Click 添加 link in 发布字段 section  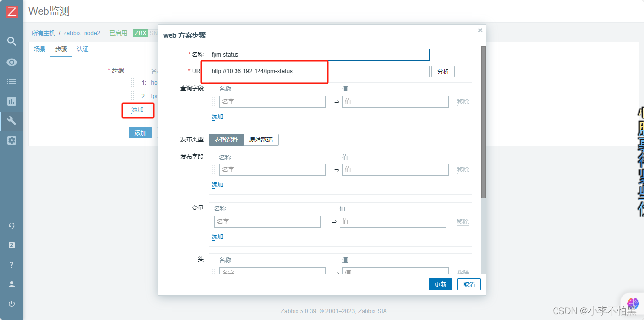pyautogui.click(x=217, y=185)
